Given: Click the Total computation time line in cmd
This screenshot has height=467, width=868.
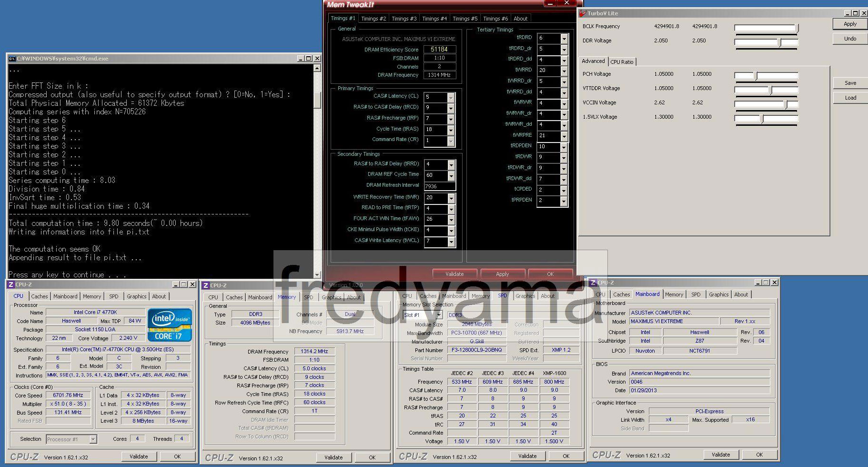Looking at the screenshot, I should pos(106,223).
